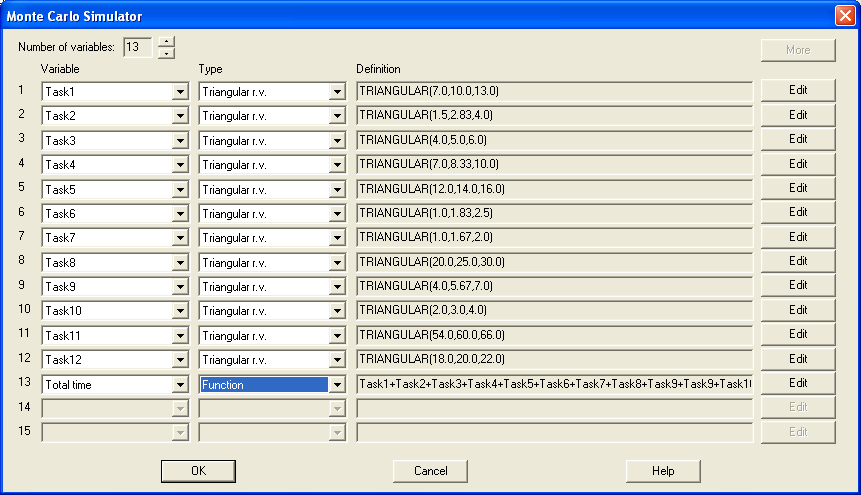Increase number of variables with up arrow

click(166, 42)
